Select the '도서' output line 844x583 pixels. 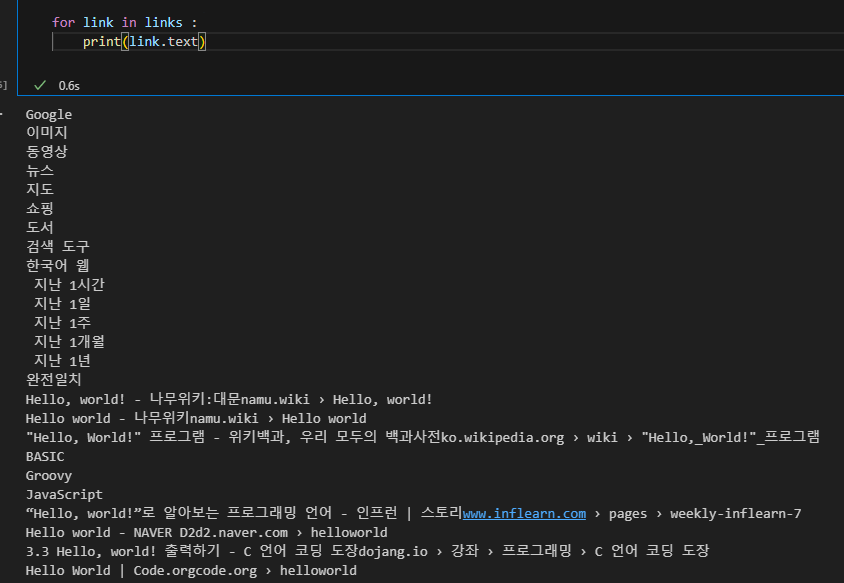coord(40,227)
